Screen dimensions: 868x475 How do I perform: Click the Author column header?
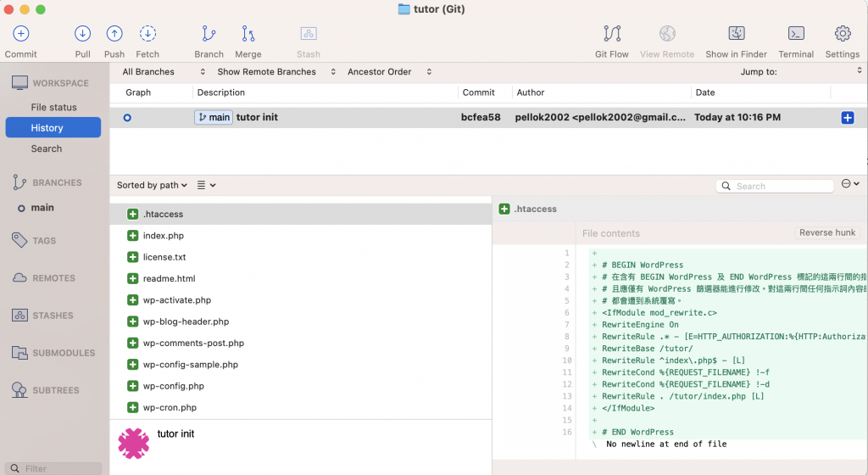[531, 92]
